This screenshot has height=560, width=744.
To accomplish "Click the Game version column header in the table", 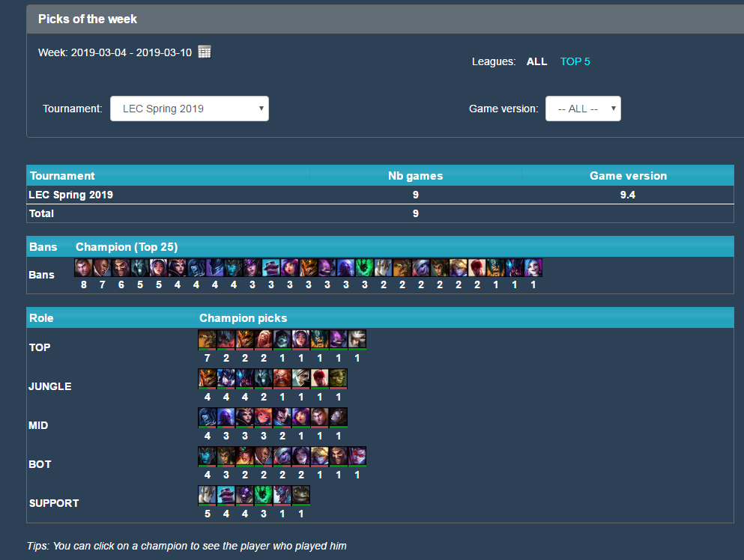I will click(628, 176).
